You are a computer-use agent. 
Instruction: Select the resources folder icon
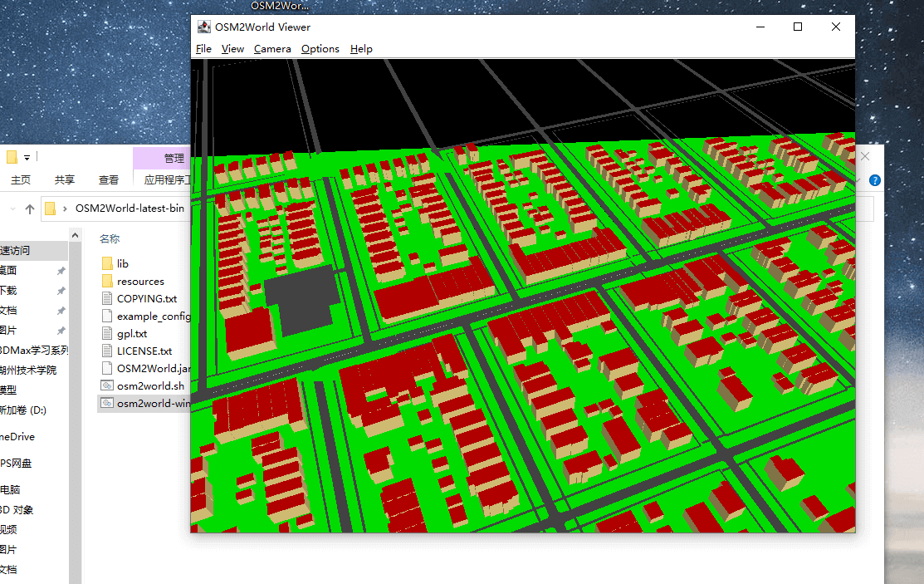(x=107, y=281)
